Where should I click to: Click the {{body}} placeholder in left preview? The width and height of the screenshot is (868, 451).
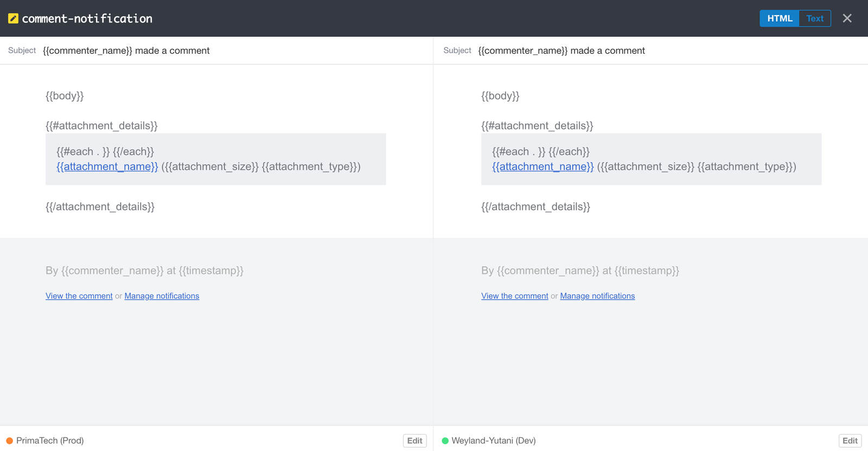point(65,96)
